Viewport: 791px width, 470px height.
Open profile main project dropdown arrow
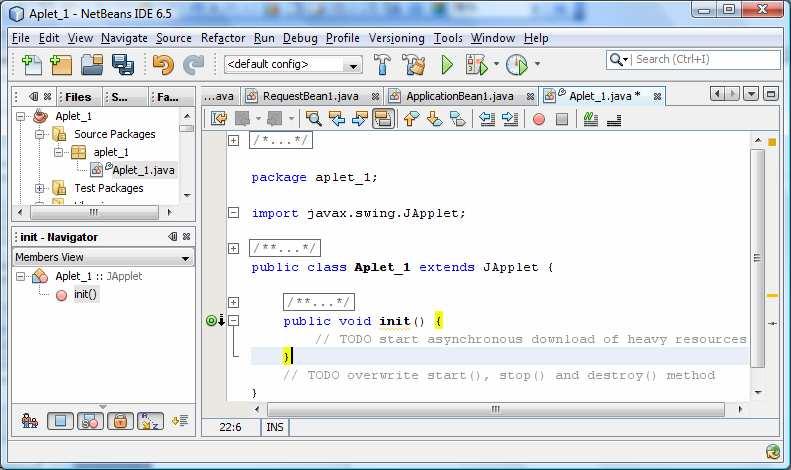pyautogui.click(x=537, y=64)
